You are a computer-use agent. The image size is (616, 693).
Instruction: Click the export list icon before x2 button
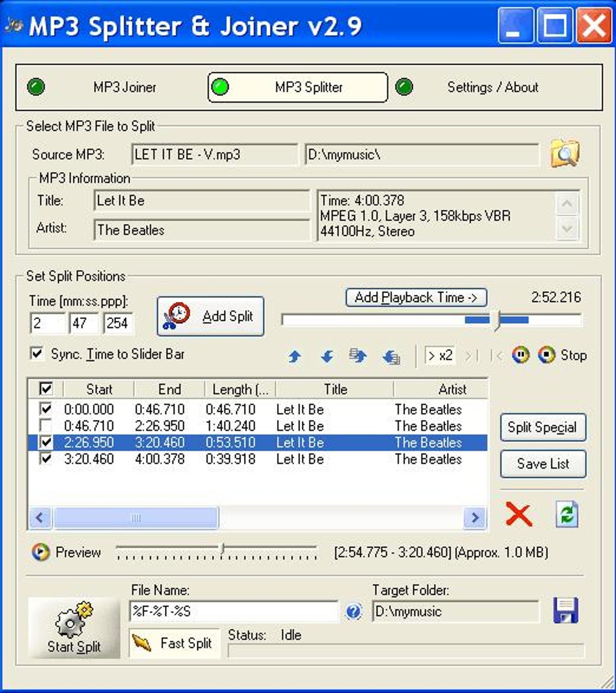391,356
